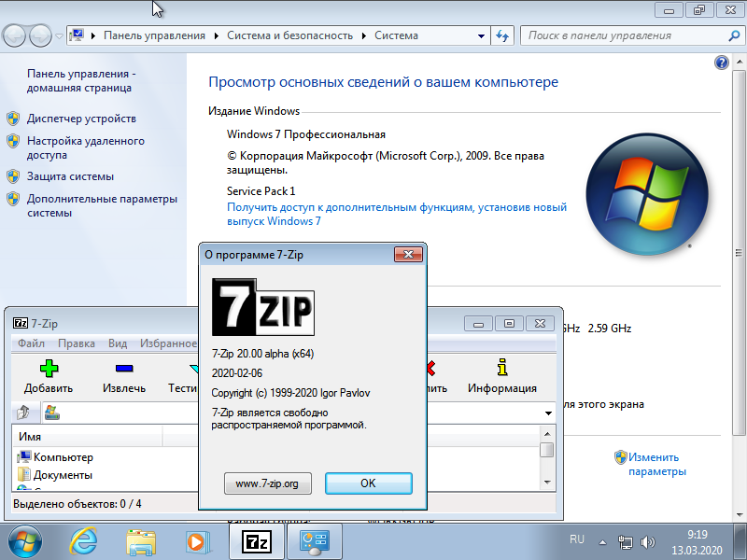This screenshot has height=560, width=747.
Task: Open Дополнительные параметры системы link
Action: [102, 205]
